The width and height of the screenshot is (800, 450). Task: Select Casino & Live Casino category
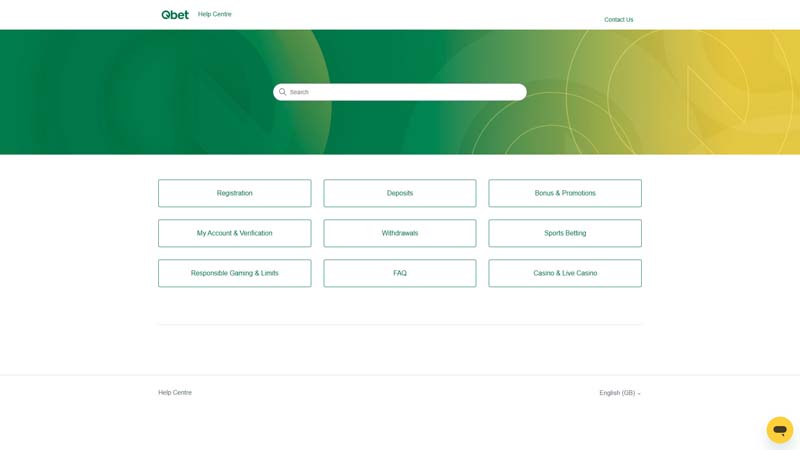pyautogui.click(x=565, y=273)
